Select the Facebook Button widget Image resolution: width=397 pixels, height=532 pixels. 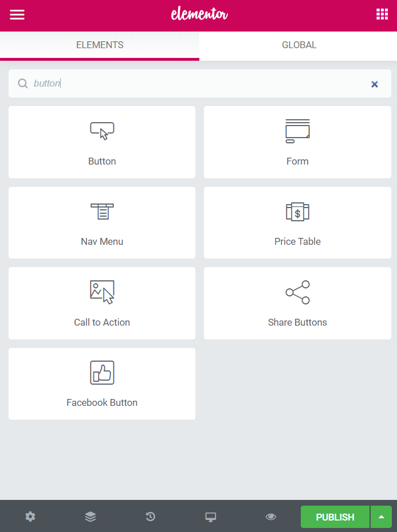(x=102, y=384)
